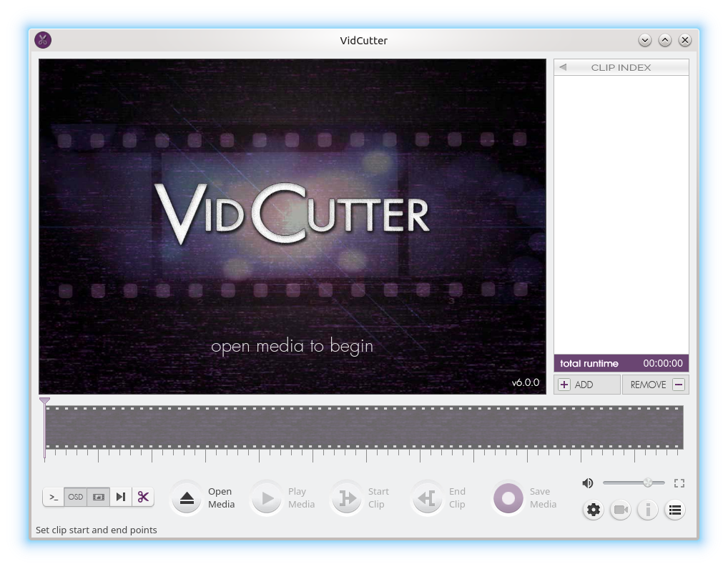Click the timeline playhead marker
Image resolution: width=728 pixels, height=569 pixels.
44,401
